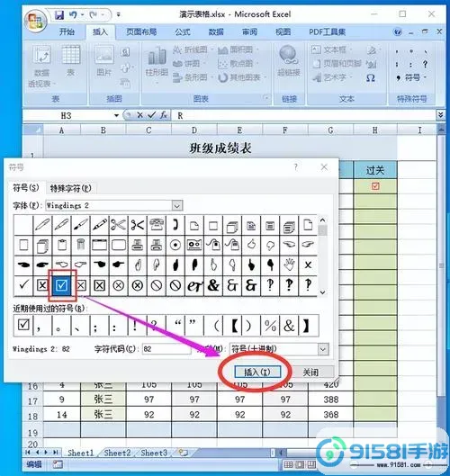The width and height of the screenshot is (450, 476).
Task: Select the checked box symbol
Action: pos(61,285)
